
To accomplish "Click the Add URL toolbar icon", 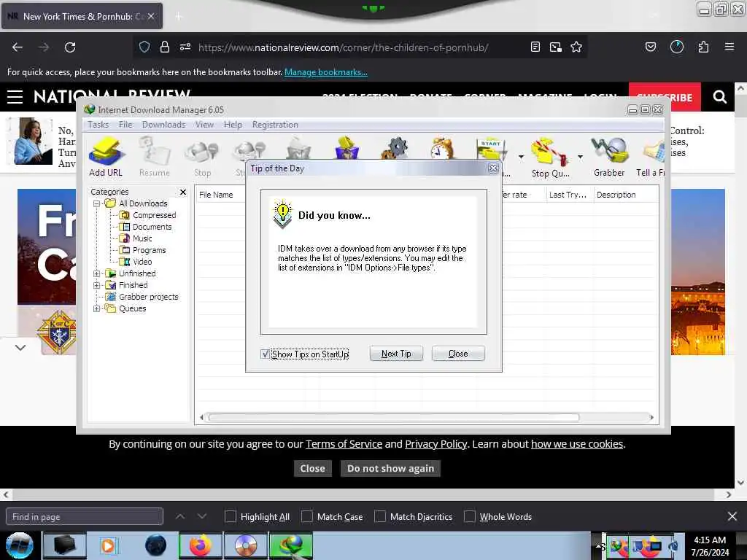I will (106, 157).
